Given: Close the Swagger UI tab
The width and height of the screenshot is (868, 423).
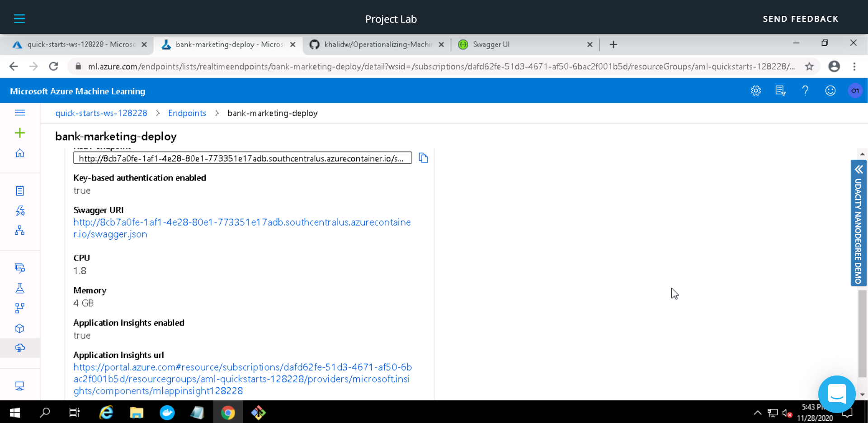Looking at the screenshot, I should (590, 44).
